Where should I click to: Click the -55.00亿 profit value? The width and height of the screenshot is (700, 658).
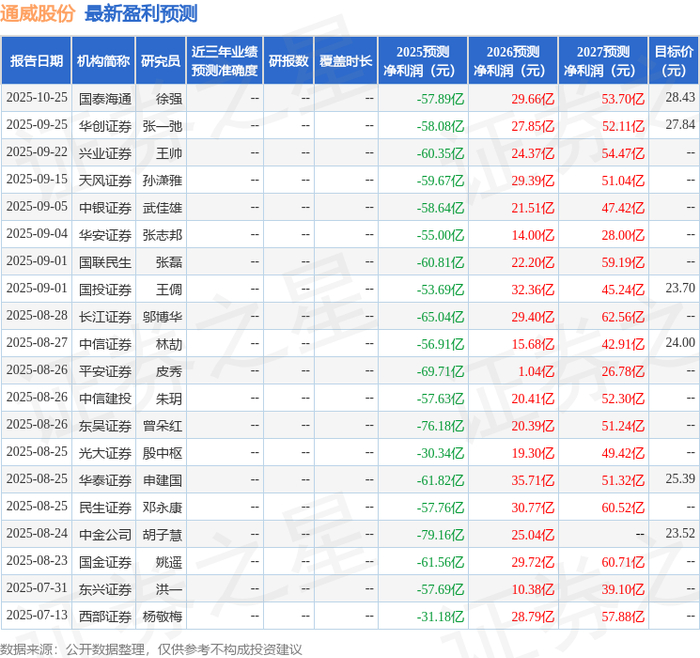tap(441, 235)
